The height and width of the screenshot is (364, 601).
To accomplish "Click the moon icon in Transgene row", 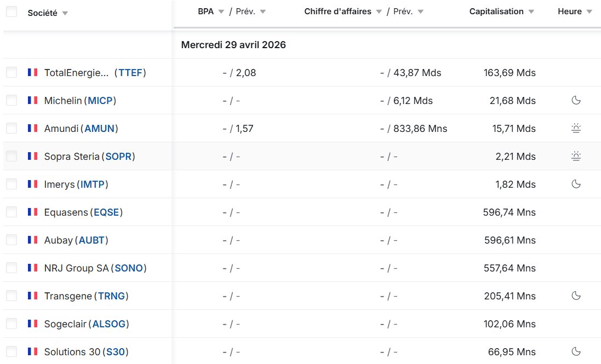I will (576, 296).
